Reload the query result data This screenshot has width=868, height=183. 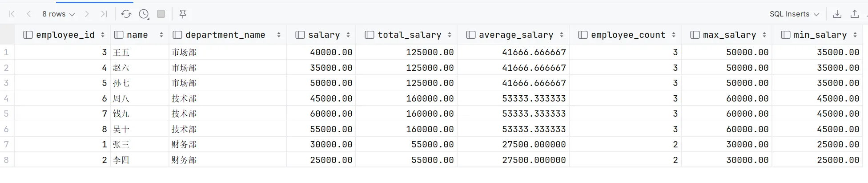pos(126,14)
